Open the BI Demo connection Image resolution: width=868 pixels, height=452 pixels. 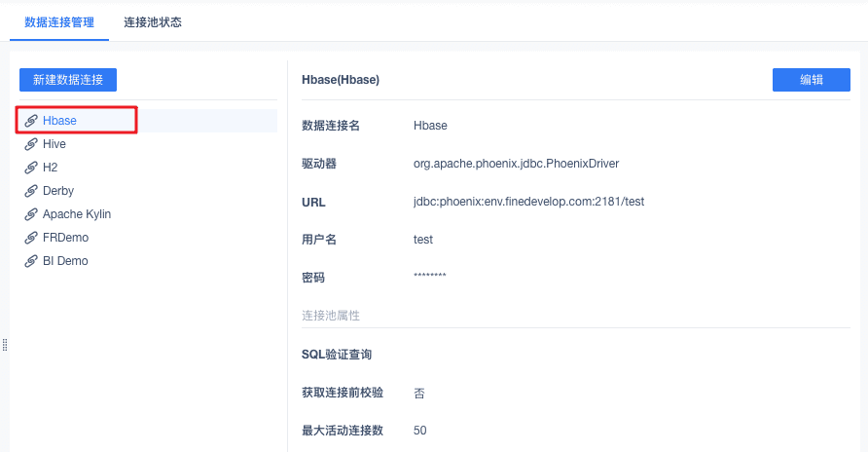pyautogui.click(x=65, y=261)
